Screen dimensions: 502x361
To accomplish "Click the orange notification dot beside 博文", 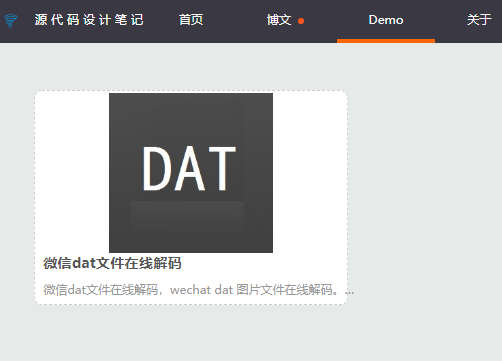I will (301, 21).
